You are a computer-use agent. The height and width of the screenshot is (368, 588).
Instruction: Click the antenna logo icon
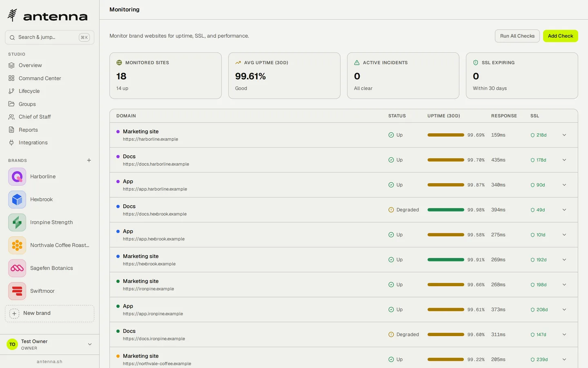tap(12, 15)
